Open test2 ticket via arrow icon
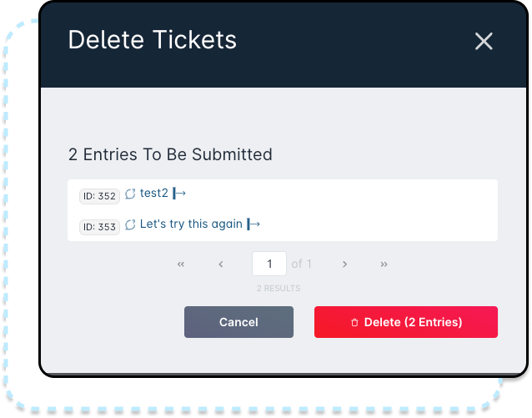 (179, 194)
